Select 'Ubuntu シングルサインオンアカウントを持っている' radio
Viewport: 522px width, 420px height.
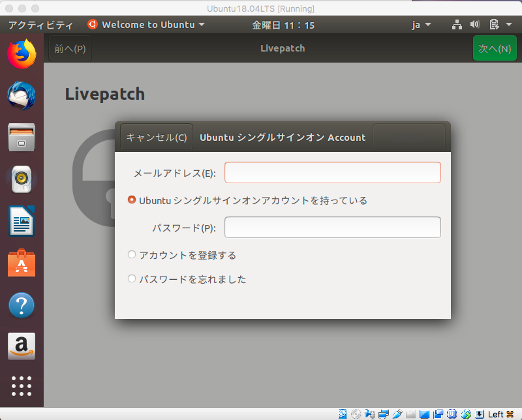click(x=132, y=200)
